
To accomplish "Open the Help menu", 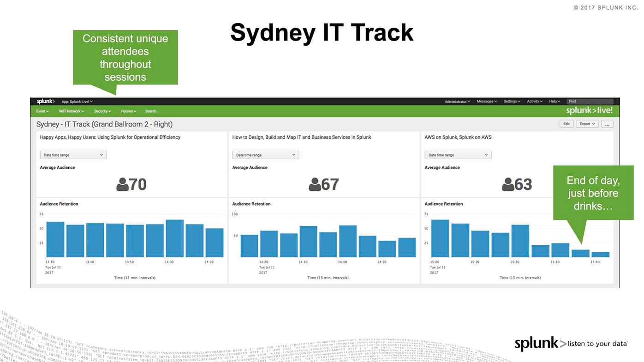I will 555,101.
